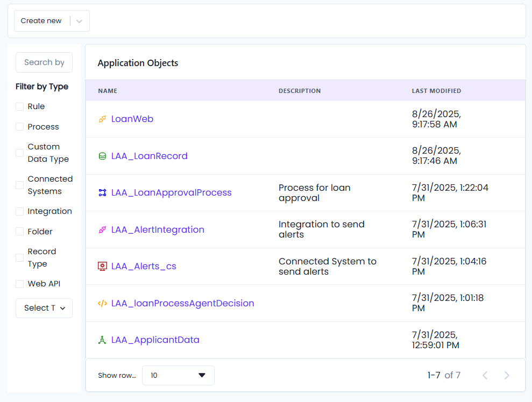Screen dimensions: 532x402
Task: Click the green database icon beside LAA_LoanRecord
Action: [102, 156]
